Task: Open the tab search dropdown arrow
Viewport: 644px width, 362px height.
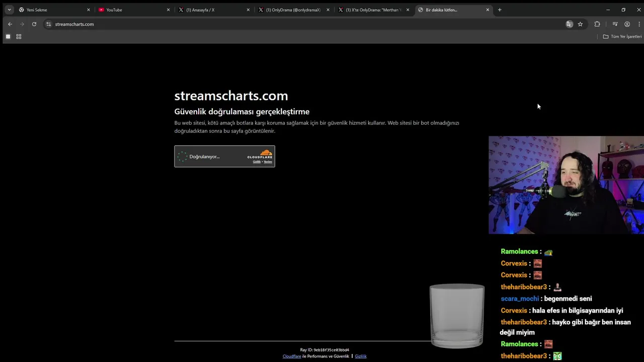Action: point(9,10)
